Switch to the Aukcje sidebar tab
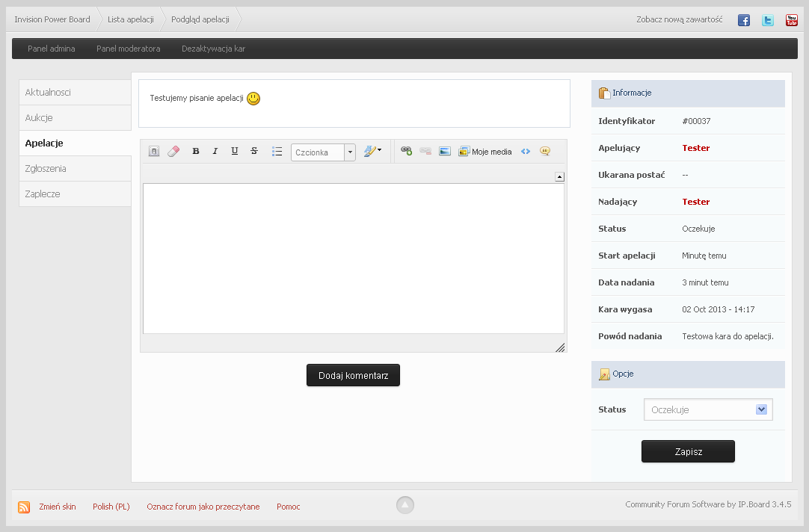 tap(75, 118)
